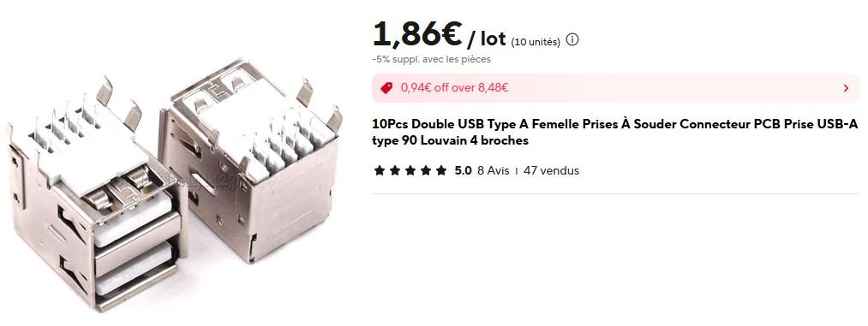868x326 pixels.
Task: Click the first rating star
Action: point(380,171)
